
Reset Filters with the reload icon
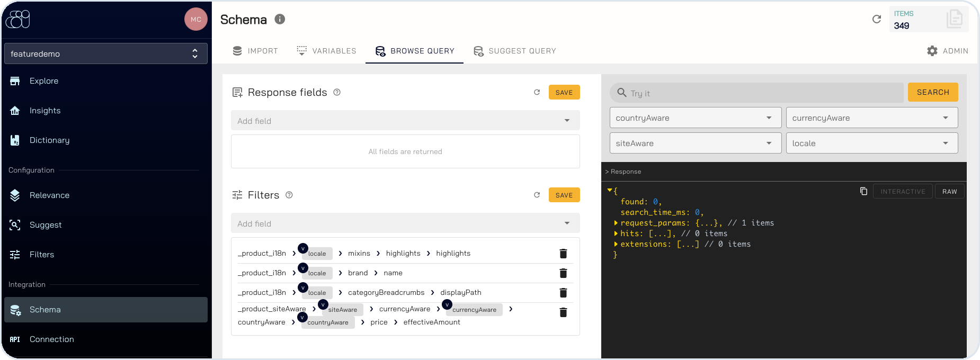(x=537, y=195)
